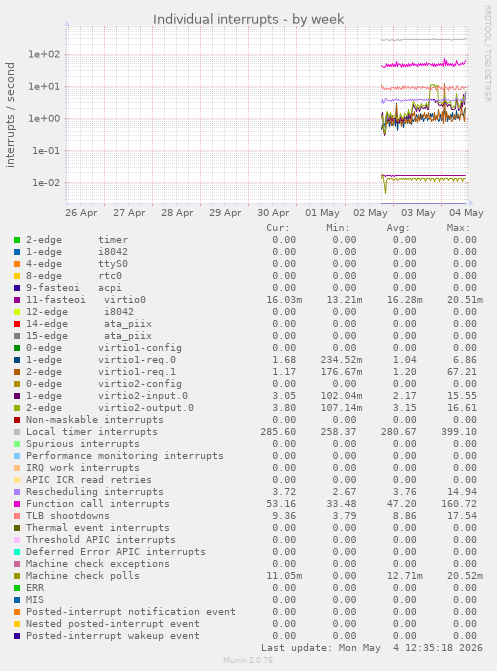Click the 03 May date axis label
The width and height of the screenshot is (497, 671).
coord(418,213)
